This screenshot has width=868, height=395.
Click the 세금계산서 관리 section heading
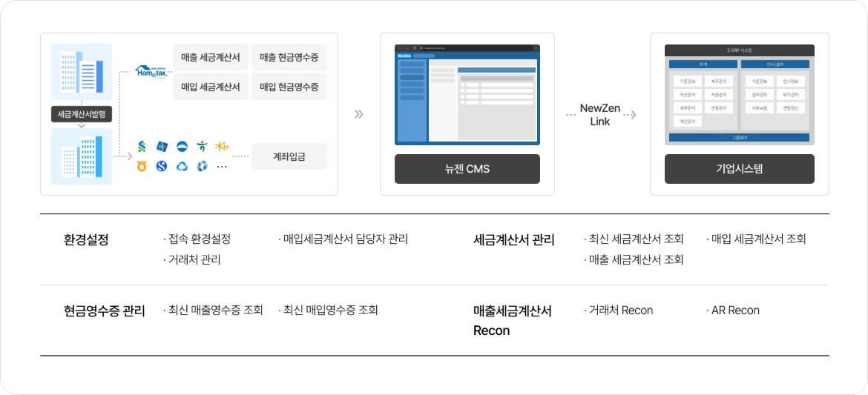coord(514,239)
